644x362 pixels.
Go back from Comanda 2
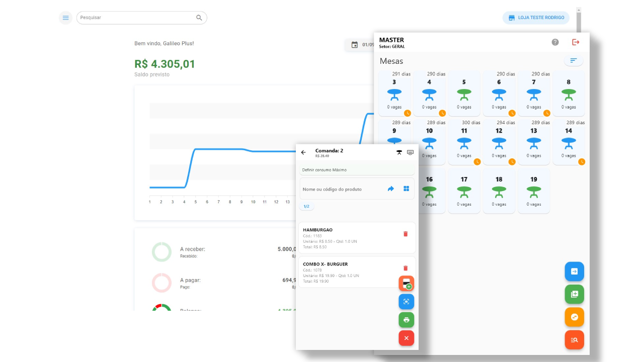click(303, 152)
